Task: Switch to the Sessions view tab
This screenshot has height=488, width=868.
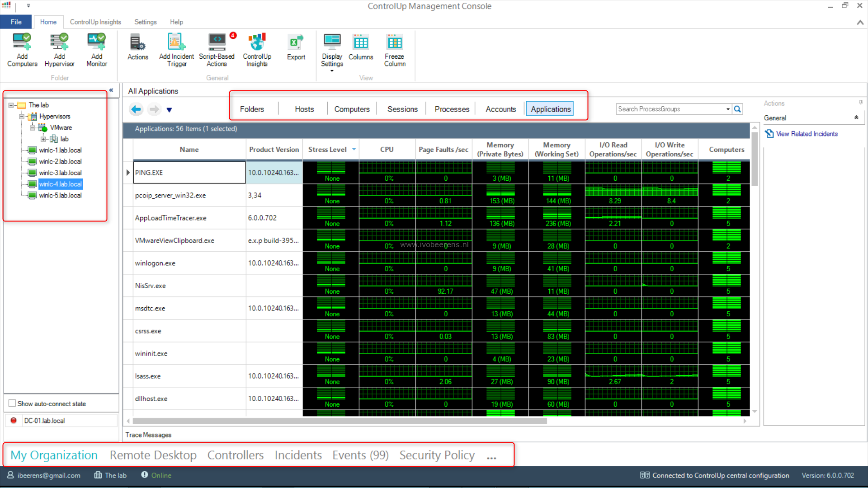Action: pyautogui.click(x=402, y=109)
